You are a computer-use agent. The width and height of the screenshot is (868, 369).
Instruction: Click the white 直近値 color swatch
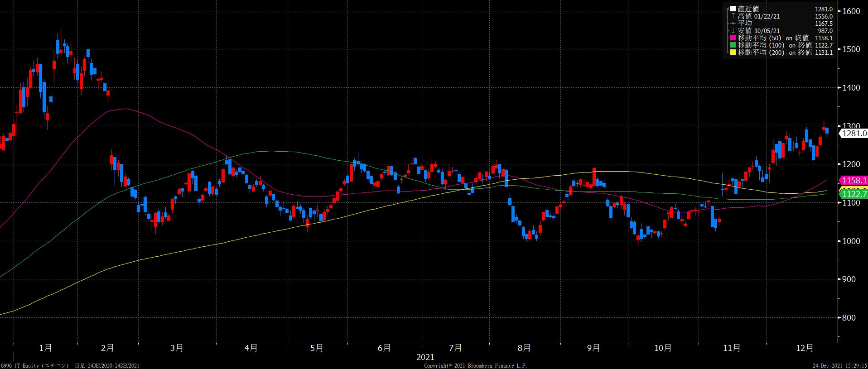pyautogui.click(x=733, y=9)
